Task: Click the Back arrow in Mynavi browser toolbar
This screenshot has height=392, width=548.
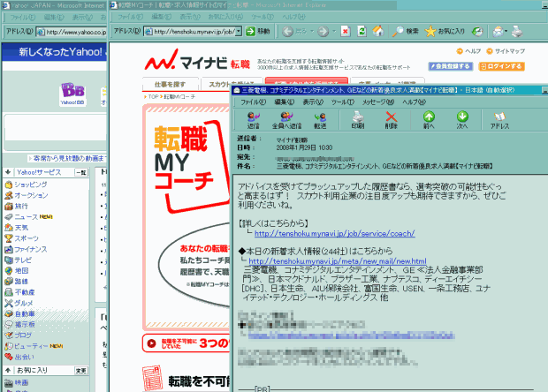Action: (x=287, y=32)
